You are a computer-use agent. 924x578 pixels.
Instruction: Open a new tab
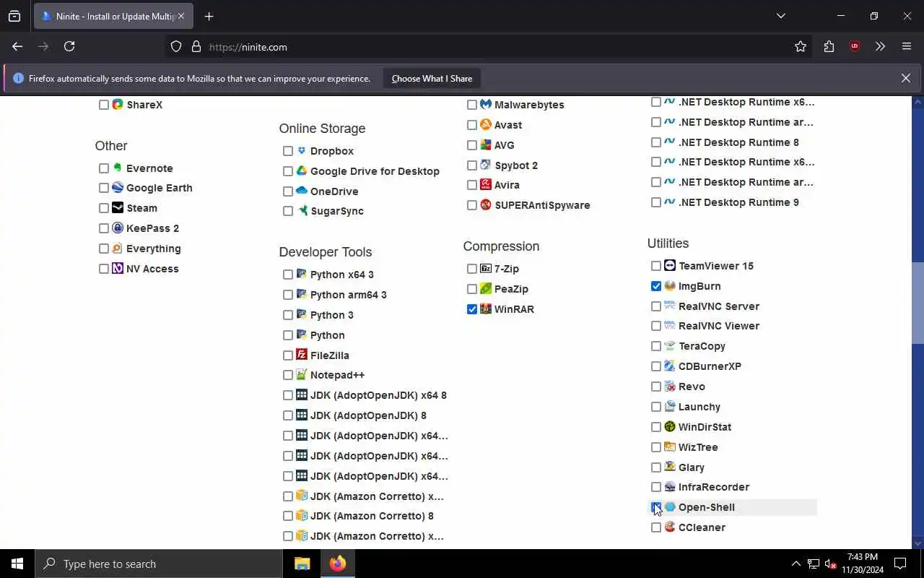pyautogui.click(x=209, y=16)
